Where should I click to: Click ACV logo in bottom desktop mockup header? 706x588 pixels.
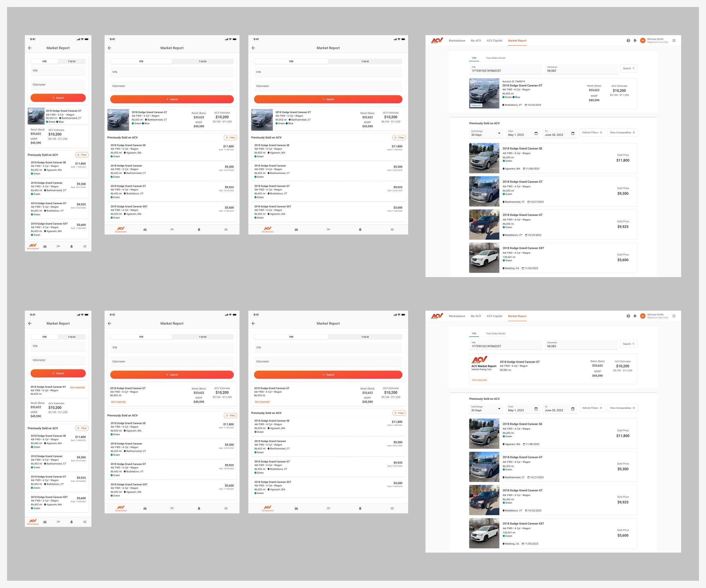[437, 316]
